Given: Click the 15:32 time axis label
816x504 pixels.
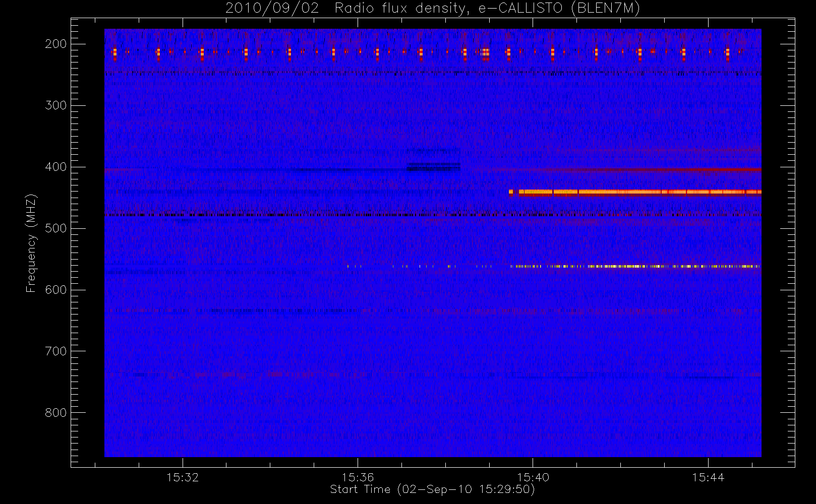Looking at the screenshot, I should pos(183,477).
